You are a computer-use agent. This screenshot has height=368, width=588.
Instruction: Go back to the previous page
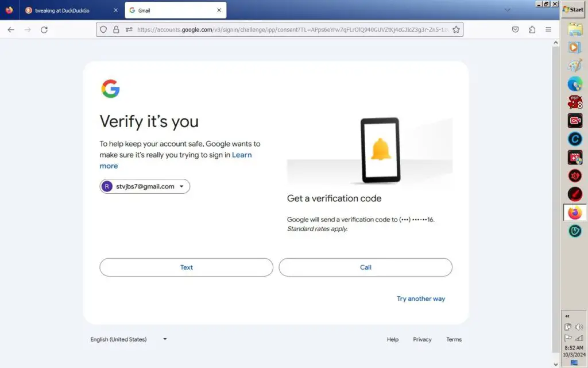click(x=11, y=30)
